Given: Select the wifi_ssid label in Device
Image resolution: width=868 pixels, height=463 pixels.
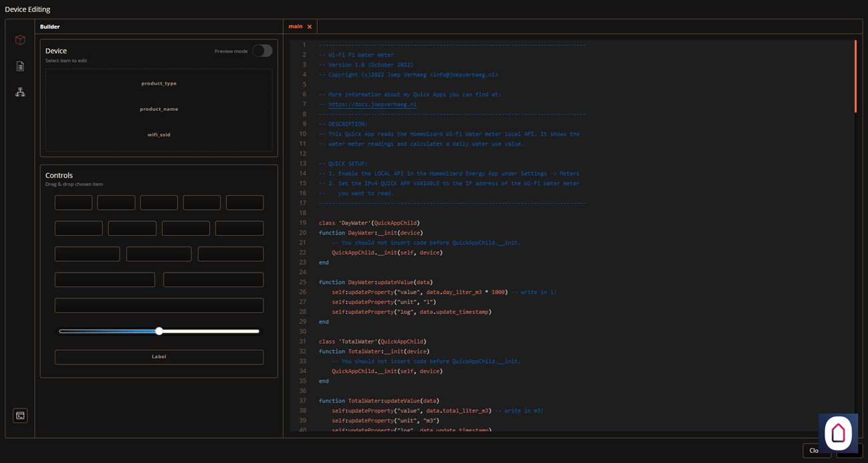Looking at the screenshot, I should click(x=159, y=135).
